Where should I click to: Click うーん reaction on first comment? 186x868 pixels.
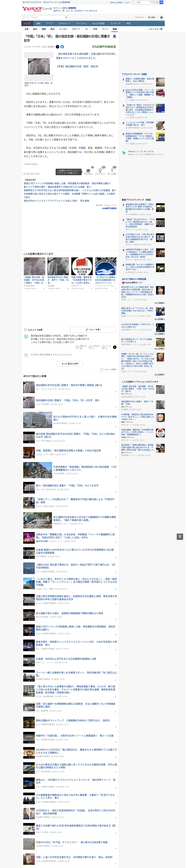point(107,347)
